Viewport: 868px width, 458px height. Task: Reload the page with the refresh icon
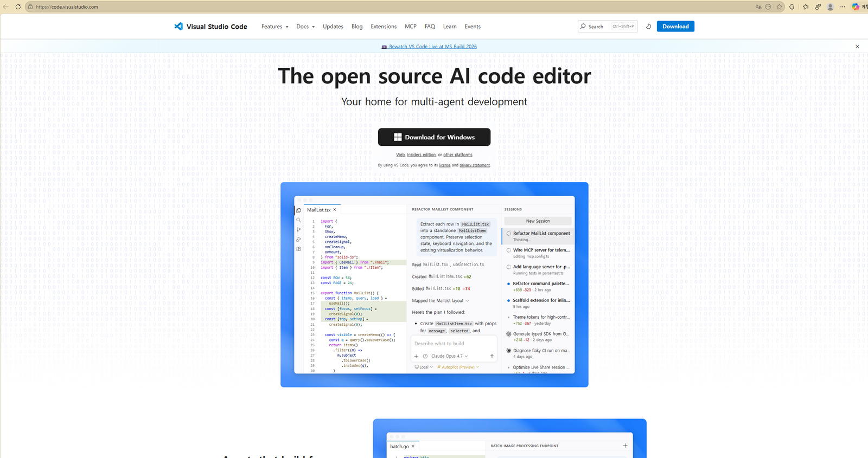tap(18, 7)
